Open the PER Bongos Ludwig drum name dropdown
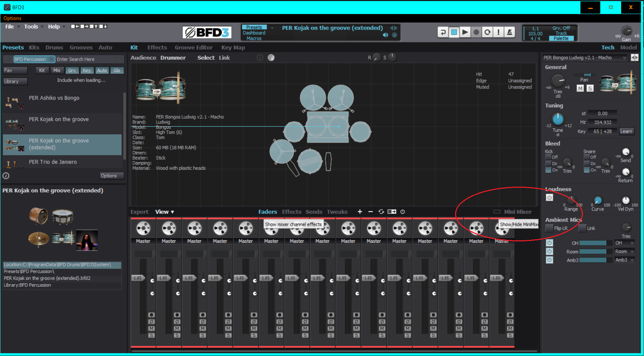The image size is (644, 356). [585, 58]
